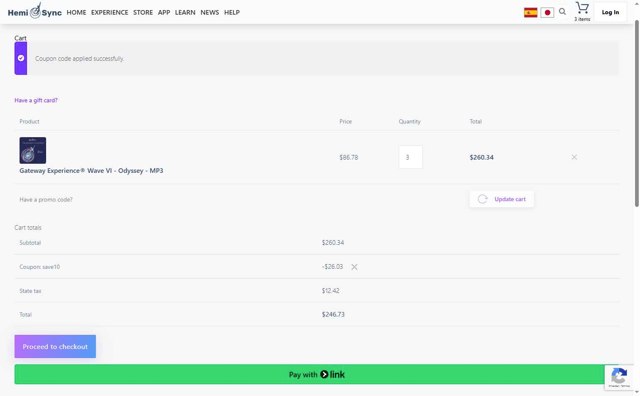
Task: Expand Have a promo code? section
Action: pos(46,200)
